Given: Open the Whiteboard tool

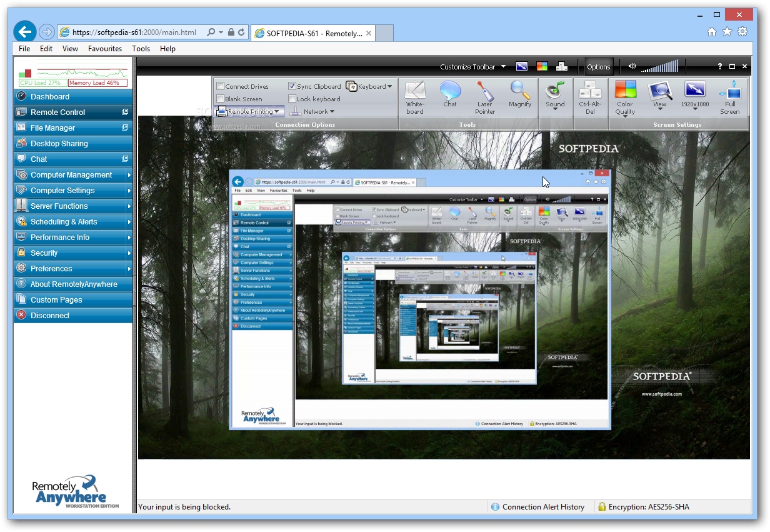Looking at the screenshot, I should click(x=415, y=98).
